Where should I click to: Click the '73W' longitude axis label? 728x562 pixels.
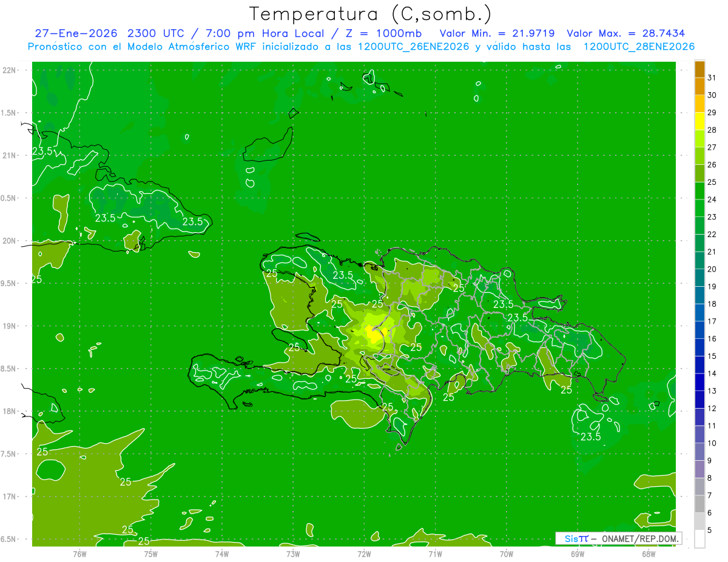293,554
